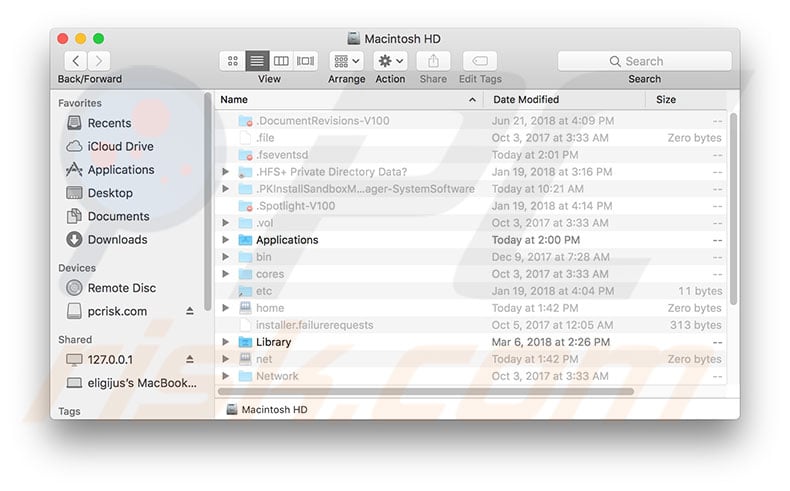Click the Search field

tap(644, 61)
